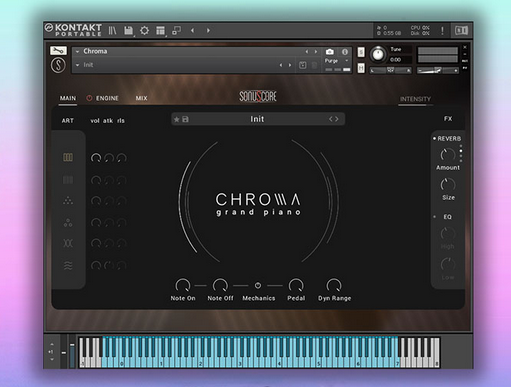This screenshot has height=387, width=511.
Task: Toggle the keyboard/info panel icon at top right
Action: 462,31
